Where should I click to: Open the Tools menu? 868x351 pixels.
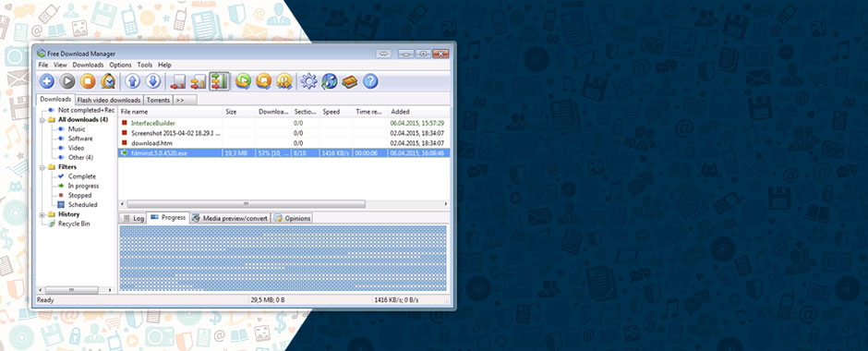[x=145, y=65]
